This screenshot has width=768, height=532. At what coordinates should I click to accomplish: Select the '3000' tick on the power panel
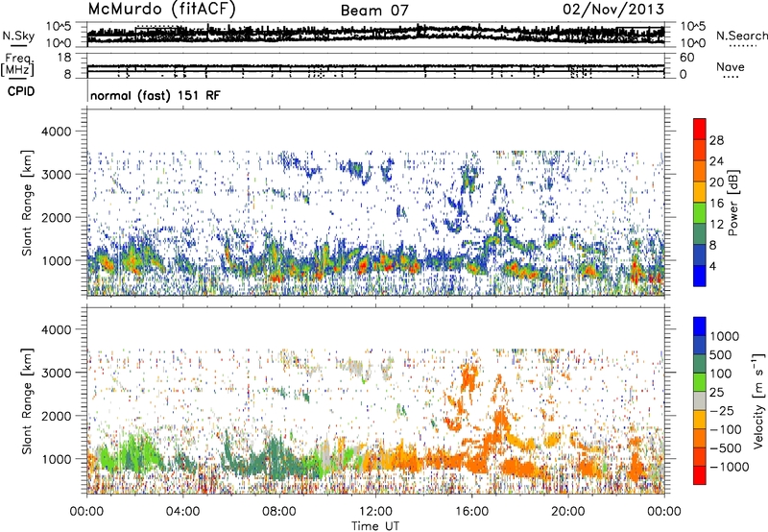[x=56, y=175]
